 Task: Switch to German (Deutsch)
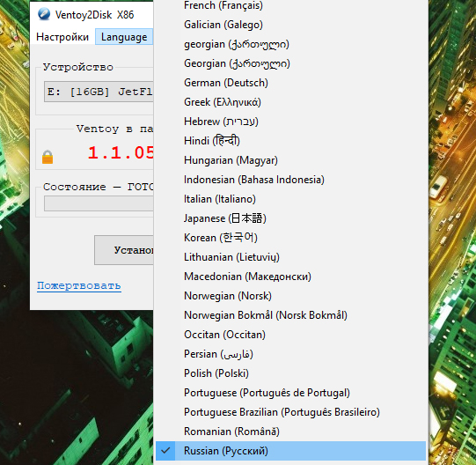click(x=290, y=83)
